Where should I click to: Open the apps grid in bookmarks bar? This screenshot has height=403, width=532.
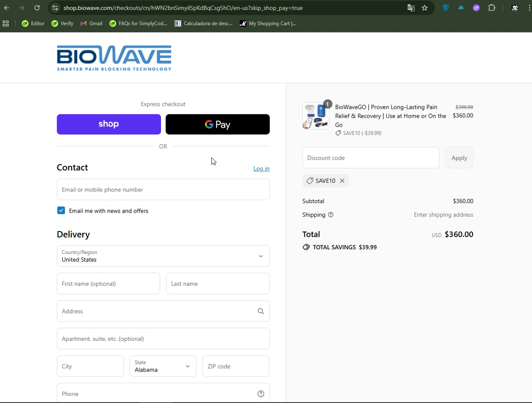coord(6,23)
